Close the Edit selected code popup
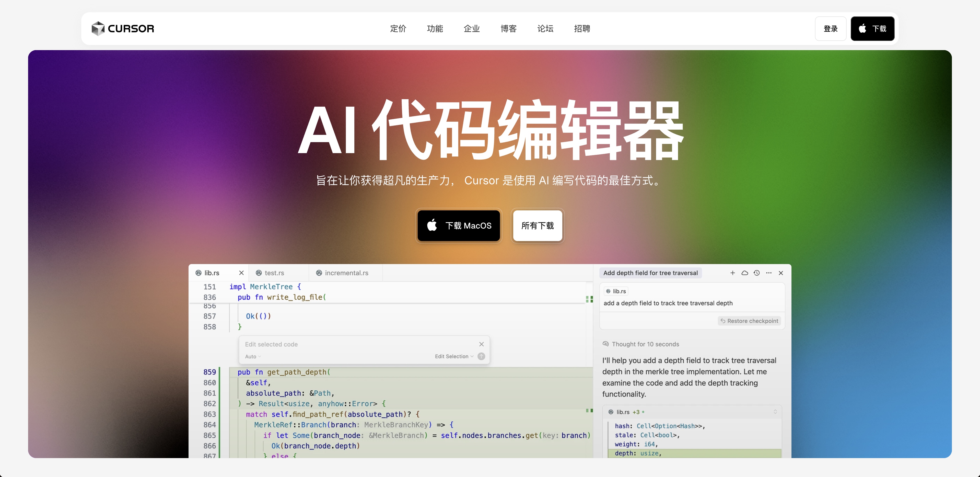This screenshot has width=980, height=477. [x=482, y=344]
